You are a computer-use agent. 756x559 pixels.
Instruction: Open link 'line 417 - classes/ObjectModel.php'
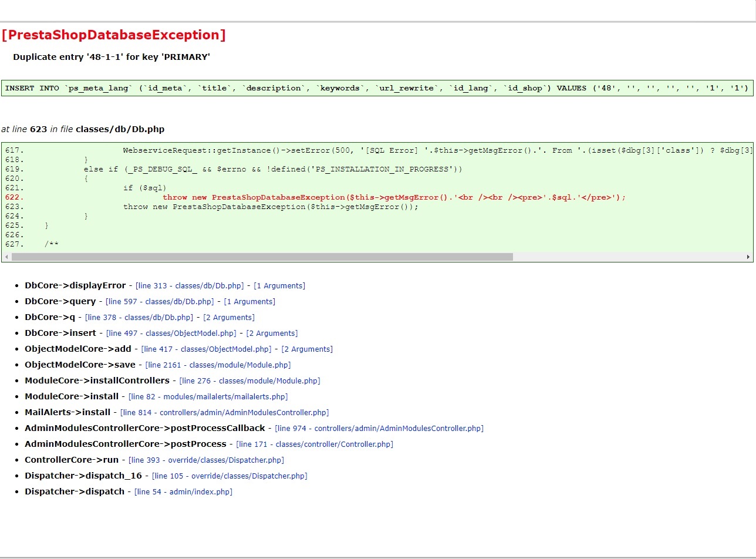207,349
